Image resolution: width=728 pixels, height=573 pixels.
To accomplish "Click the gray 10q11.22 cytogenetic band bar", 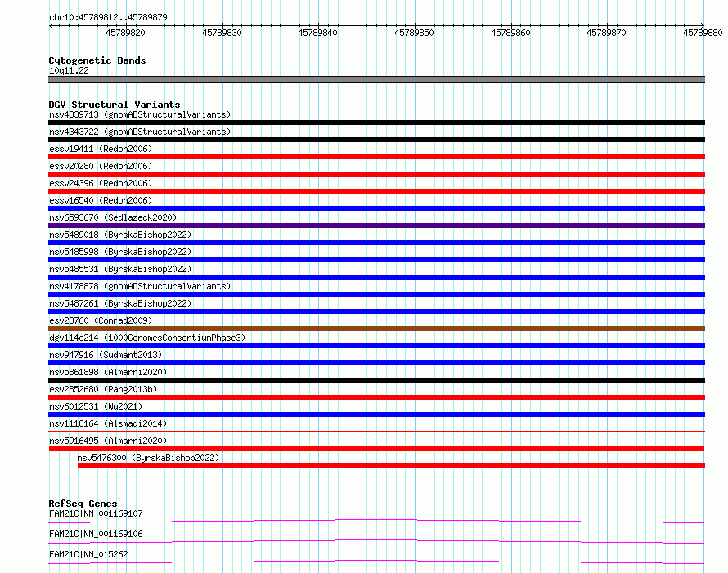I will click(x=376, y=79).
